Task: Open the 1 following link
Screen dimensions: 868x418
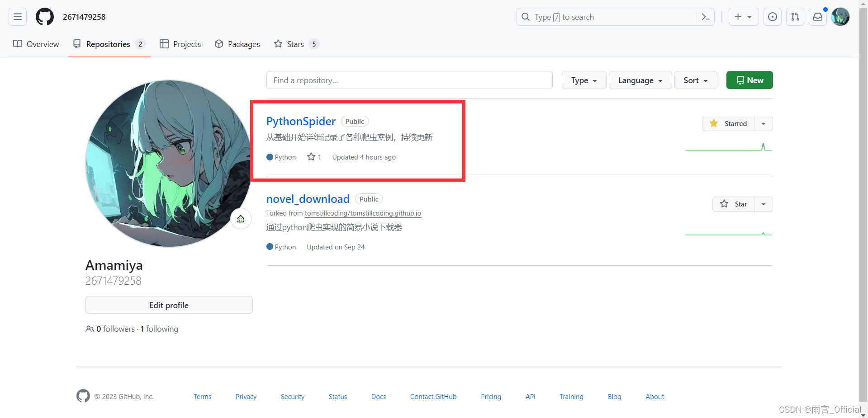Action: click(159, 329)
